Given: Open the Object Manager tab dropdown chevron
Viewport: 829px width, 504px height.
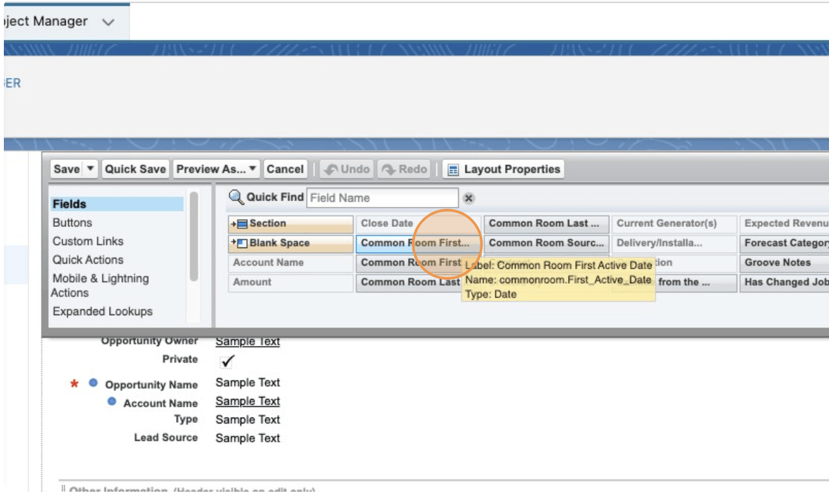Looking at the screenshot, I should pyautogui.click(x=108, y=22).
